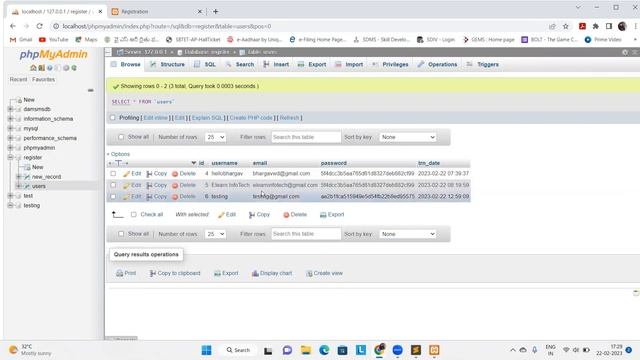Viewport: 640px width, 360px height.
Task: Open Windows Start menu
Action: pyautogui.click(x=207, y=350)
